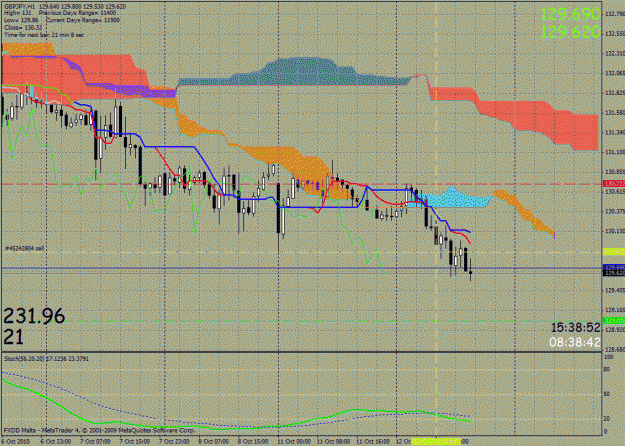This screenshot has height=446, width=625.
Task: Select the large black 231.96 value
Action: point(34,316)
